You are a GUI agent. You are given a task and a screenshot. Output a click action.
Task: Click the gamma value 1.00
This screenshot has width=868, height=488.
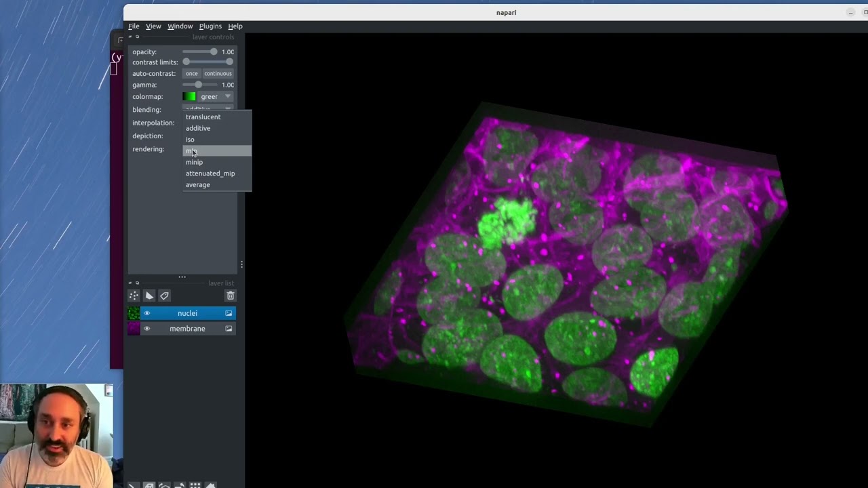[228, 85]
